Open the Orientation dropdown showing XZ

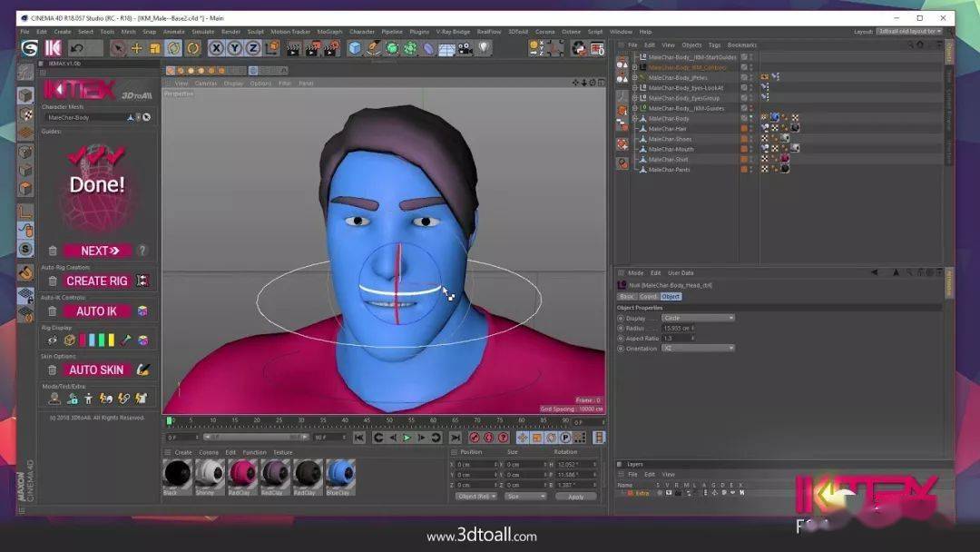[x=698, y=348]
